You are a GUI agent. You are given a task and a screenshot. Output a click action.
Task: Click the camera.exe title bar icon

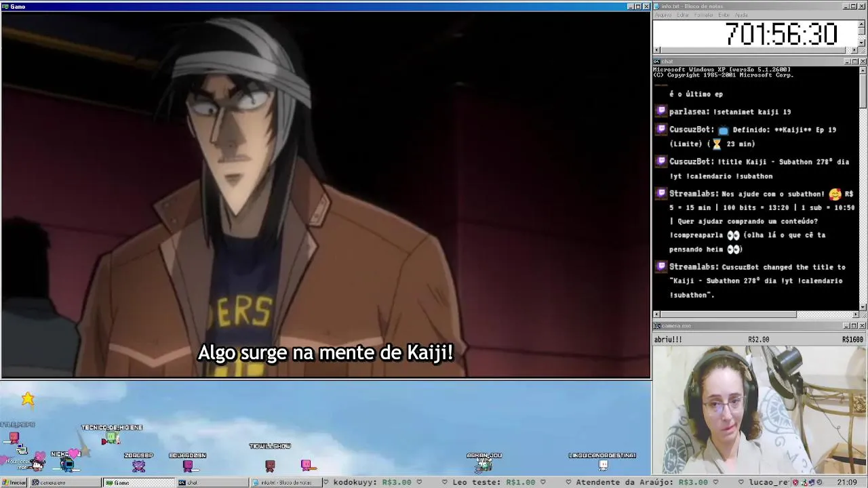point(657,326)
